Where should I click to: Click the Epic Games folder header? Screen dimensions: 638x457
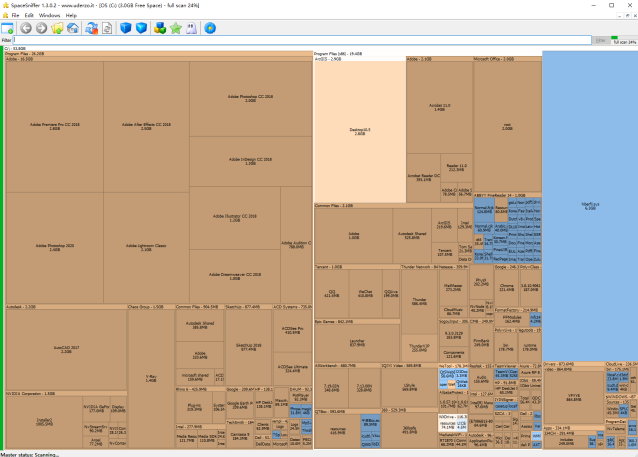pos(357,321)
